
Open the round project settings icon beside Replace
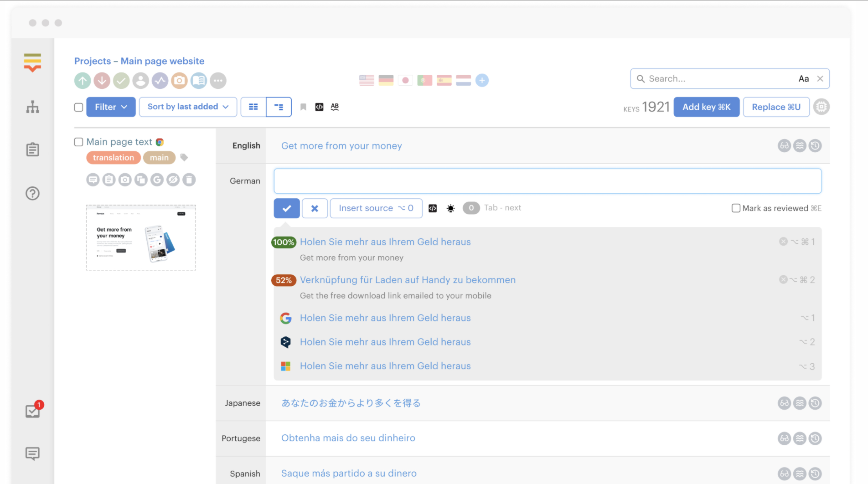point(821,107)
